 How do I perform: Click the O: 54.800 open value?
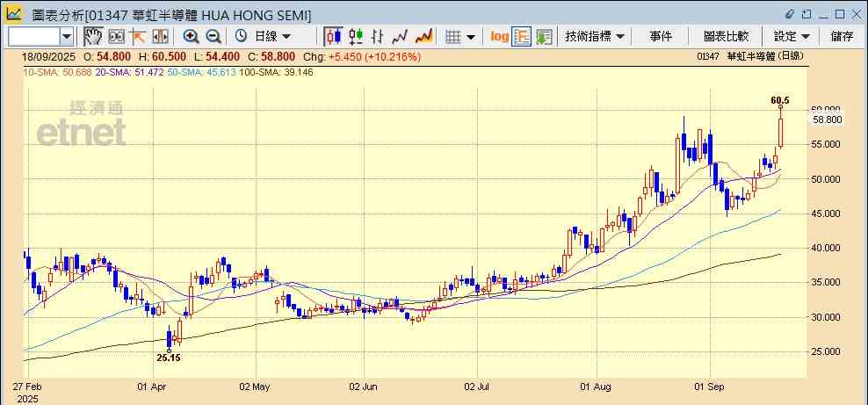[107, 57]
